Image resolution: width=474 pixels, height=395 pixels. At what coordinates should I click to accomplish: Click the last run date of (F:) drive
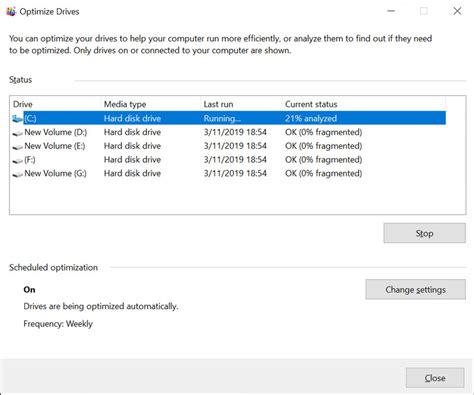click(x=235, y=160)
